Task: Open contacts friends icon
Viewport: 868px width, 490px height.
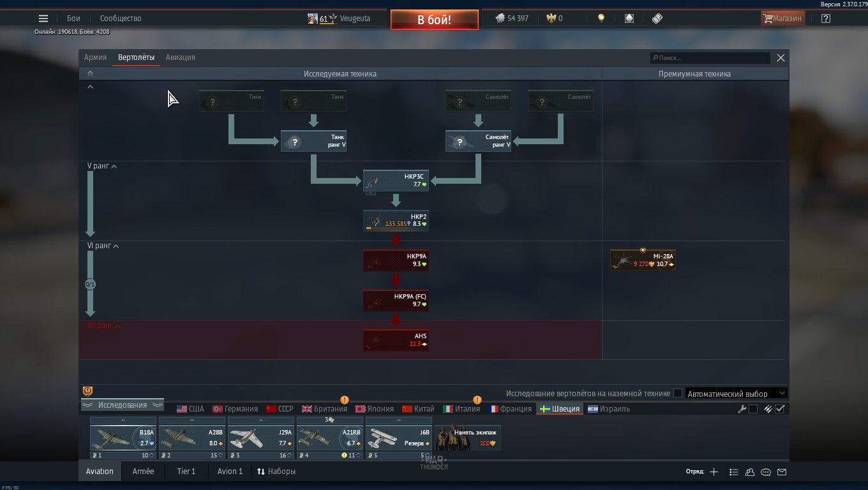Action: (750, 472)
